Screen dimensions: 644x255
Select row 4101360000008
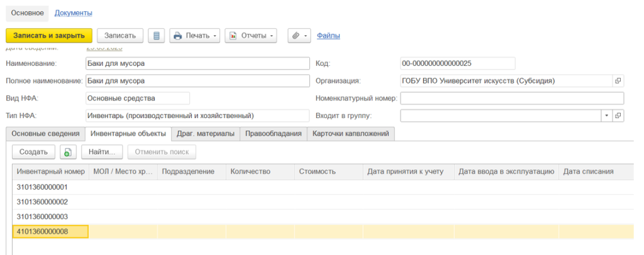click(x=323, y=232)
